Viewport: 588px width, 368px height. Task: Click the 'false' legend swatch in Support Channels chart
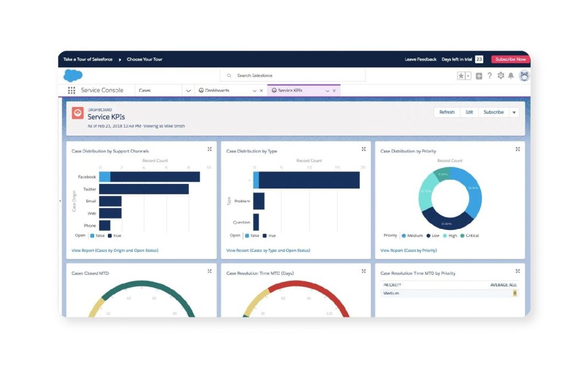92,236
